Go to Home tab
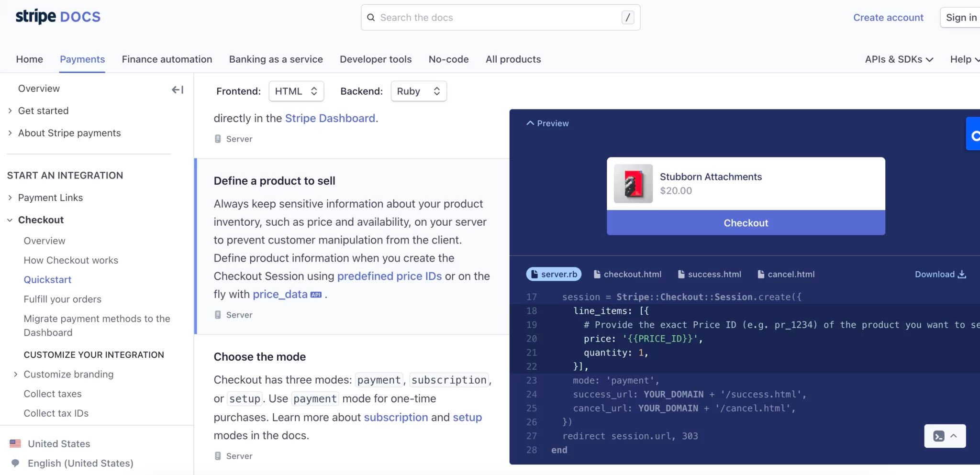The width and height of the screenshot is (980, 475). click(29, 59)
